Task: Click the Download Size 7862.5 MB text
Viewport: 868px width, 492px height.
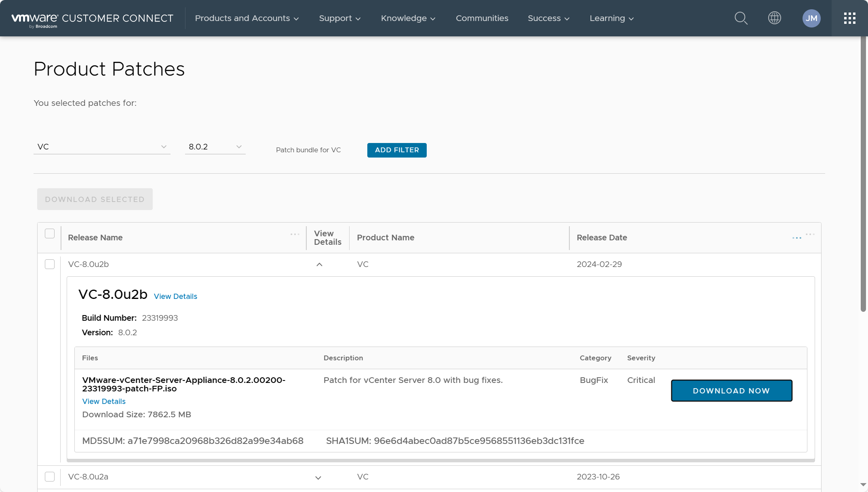Action: coord(137,414)
